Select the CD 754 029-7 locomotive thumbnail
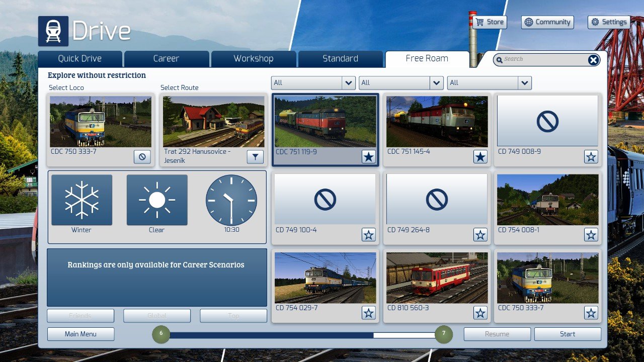Screen dimensions: 644x362 tap(325, 278)
